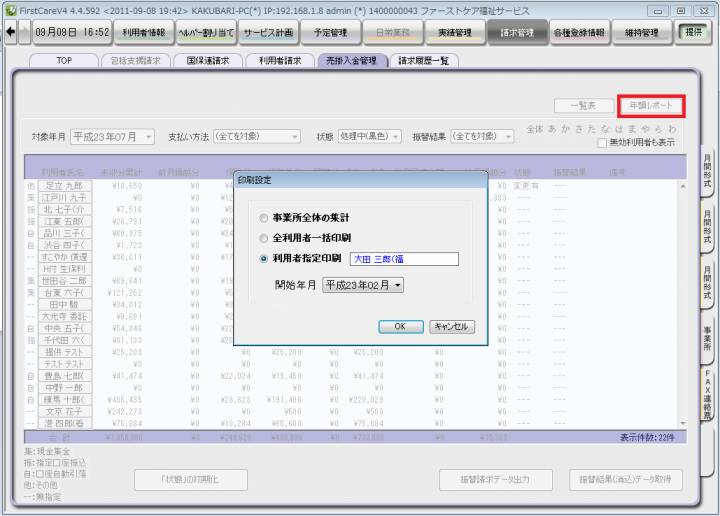Open the 開始年月 dropdown in dialog
Viewport: 720px width, 516px height.
pyautogui.click(x=364, y=285)
